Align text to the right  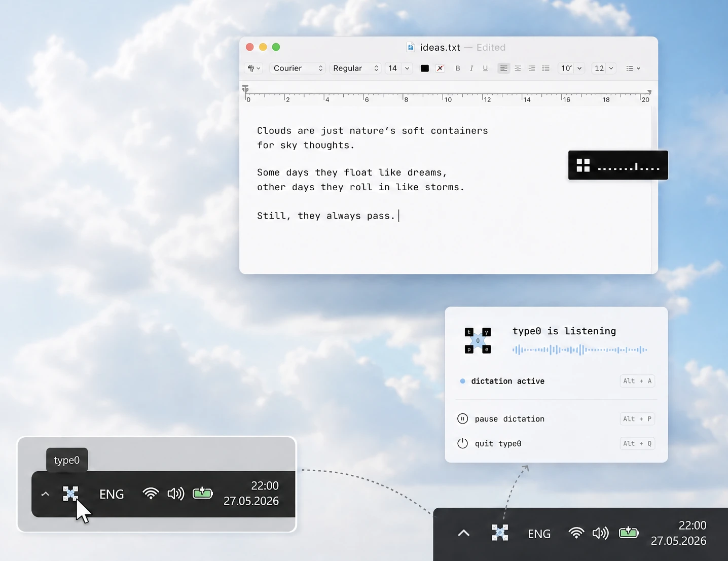pyautogui.click(x=532, y=68)
